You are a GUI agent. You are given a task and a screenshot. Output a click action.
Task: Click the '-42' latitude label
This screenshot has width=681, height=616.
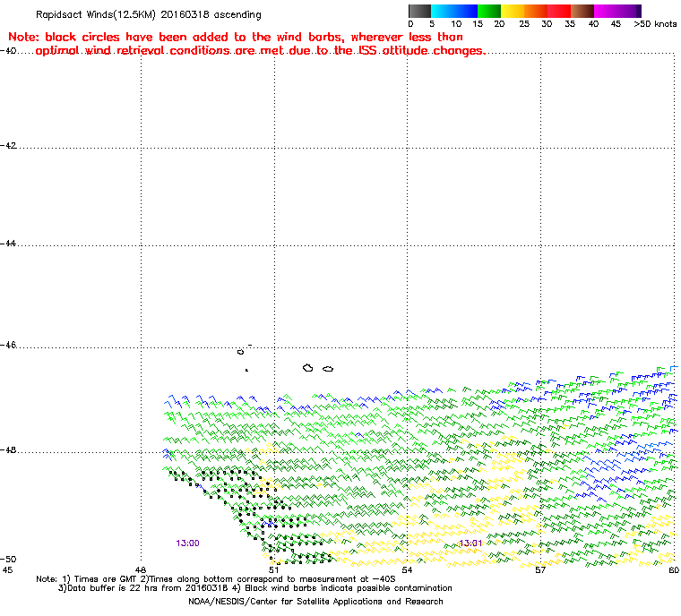click(8, 145)
